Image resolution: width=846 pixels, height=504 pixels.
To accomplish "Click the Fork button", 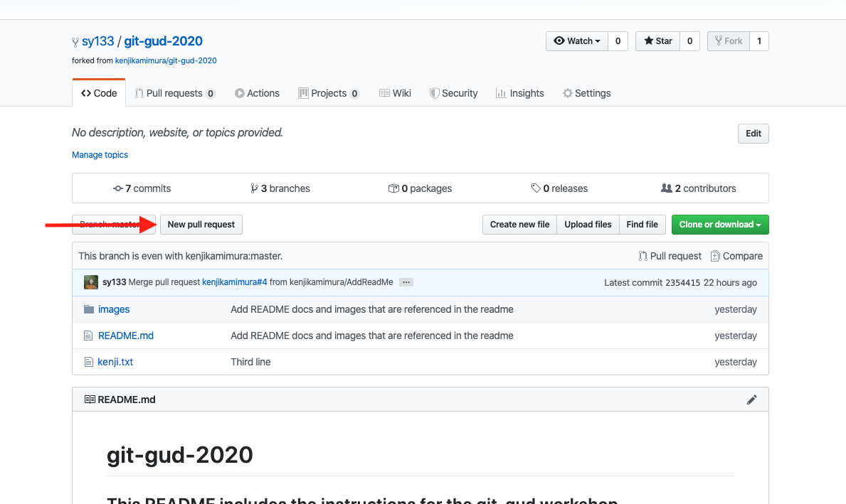I will click(x=729, y=41).
